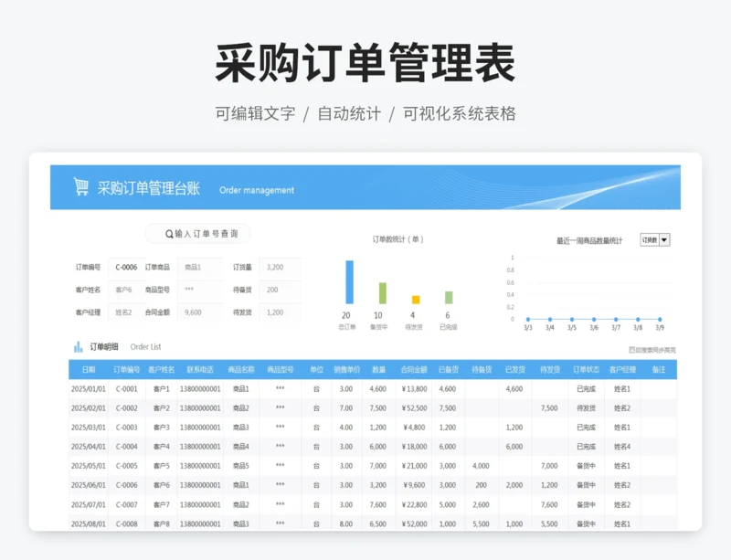Click date cell 2025/04/01
This screenshot has height=560, width=731.
pos(88,447)
